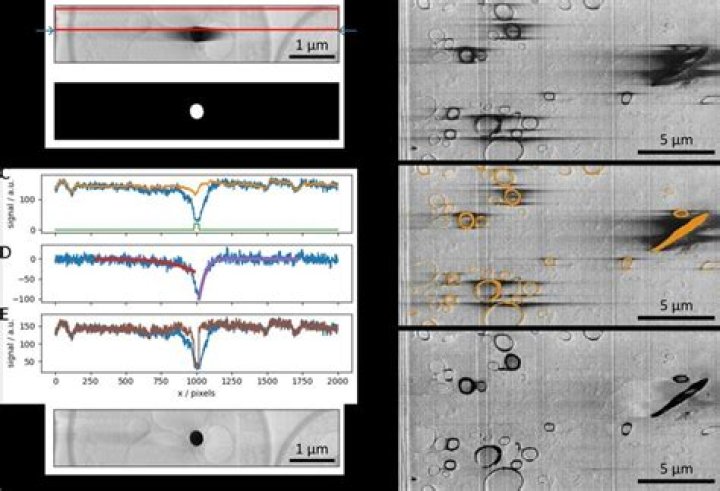The width and height of the screenshot is (720, 491).
Task: Click the 1000 tick label on x axis
Action: coord(197,382)
